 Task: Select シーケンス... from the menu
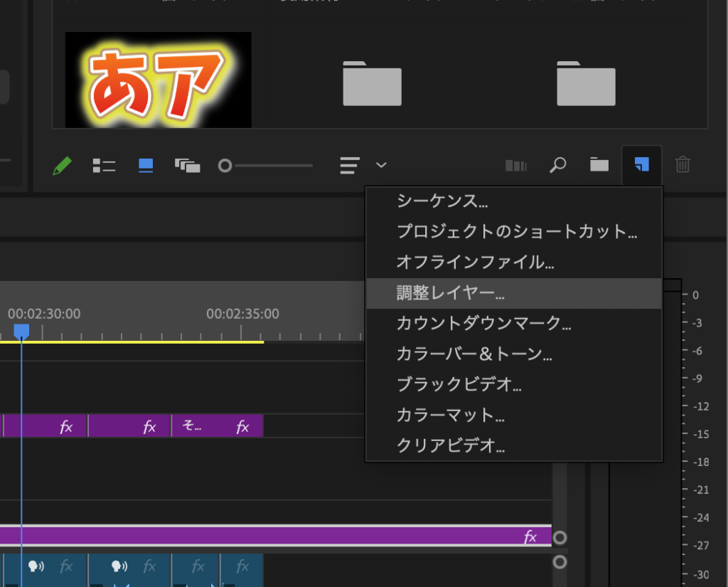442,201
